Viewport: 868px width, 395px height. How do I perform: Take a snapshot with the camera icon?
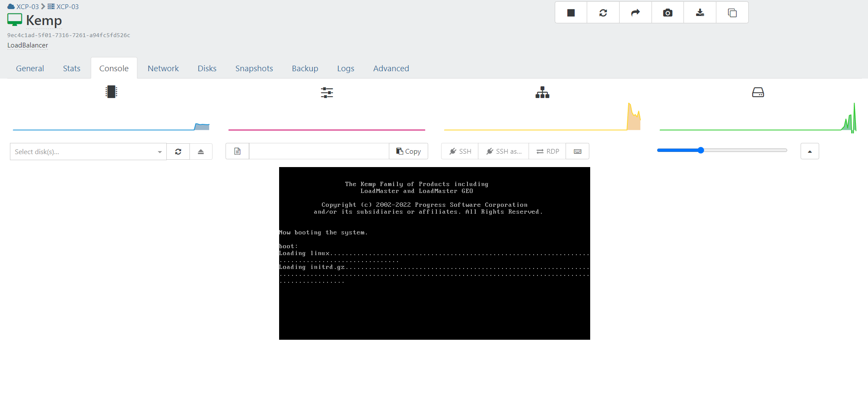coord(668,13)
